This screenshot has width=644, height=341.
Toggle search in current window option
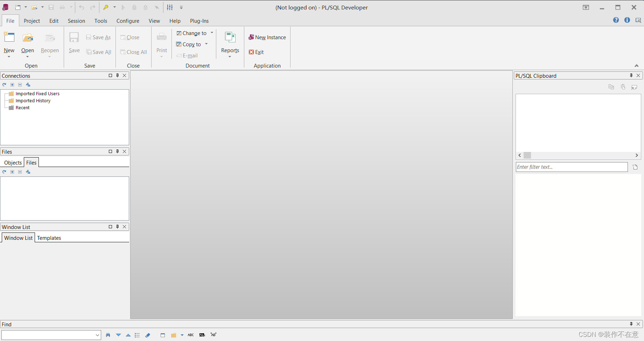click(x=163, y=335)
